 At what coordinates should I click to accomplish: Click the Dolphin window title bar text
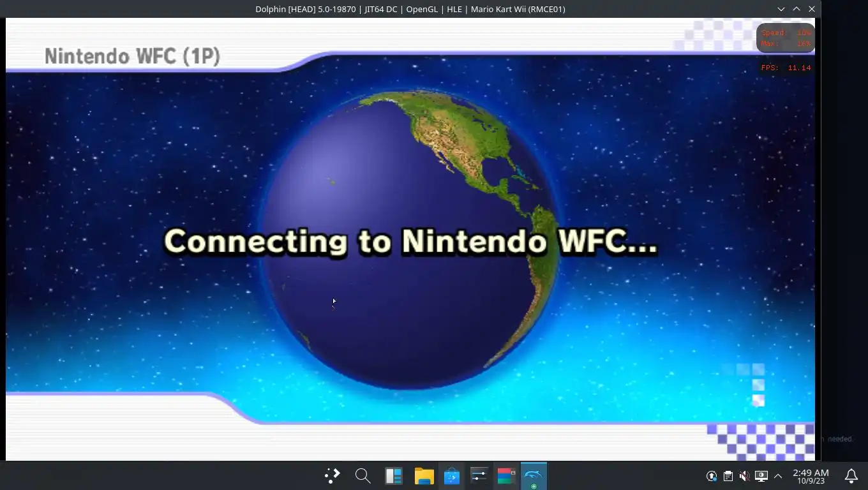point(410,9)
